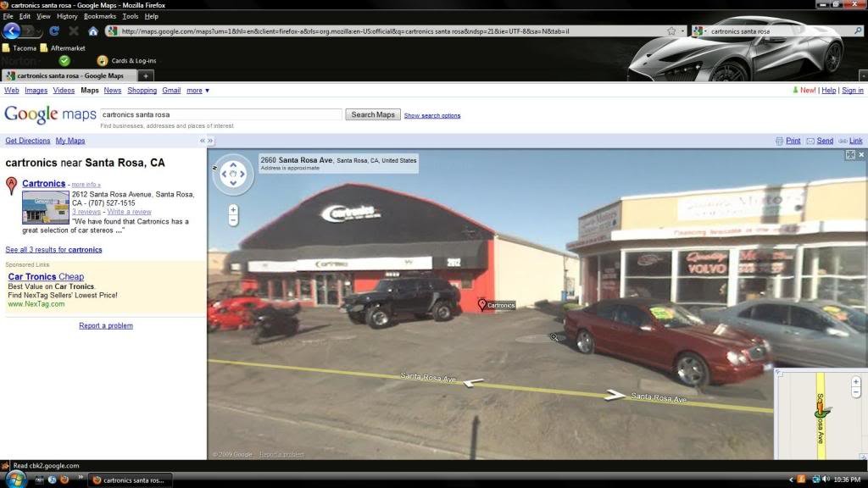Select the cartronics santa rosa Google Maps tab
Screen dimensions: 868x488
click(x=70, y=75)
